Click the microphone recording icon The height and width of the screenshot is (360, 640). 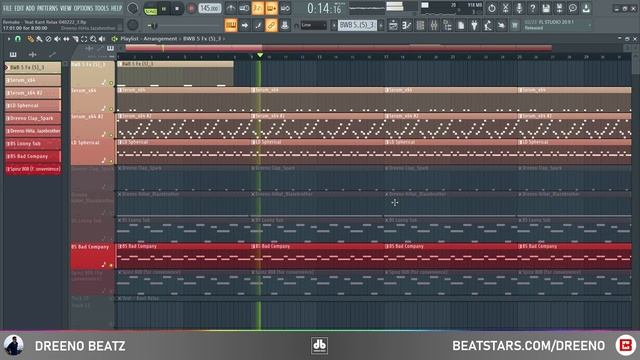[519, 8]
